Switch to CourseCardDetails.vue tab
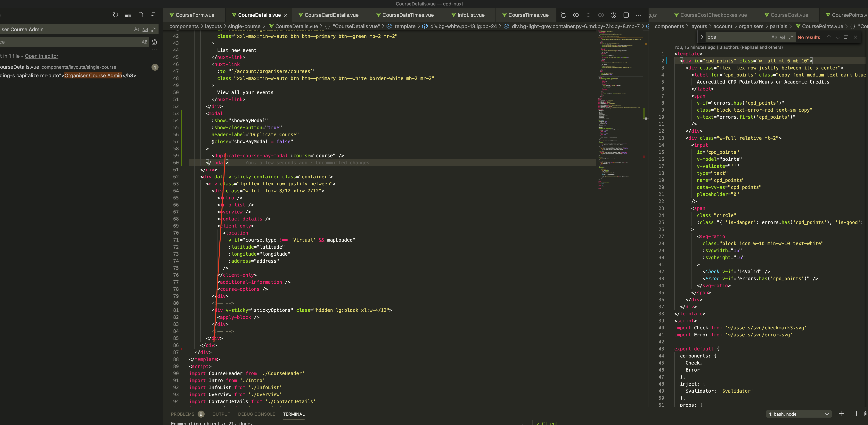Image resolution: width=868 pixels, height=425 pixels. click(331, 15)
